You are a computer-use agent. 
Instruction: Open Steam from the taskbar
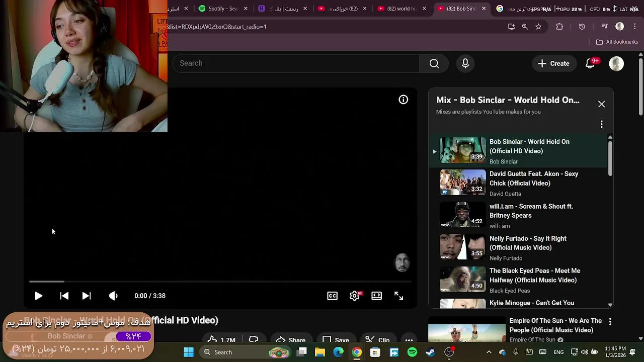point(431,352)
